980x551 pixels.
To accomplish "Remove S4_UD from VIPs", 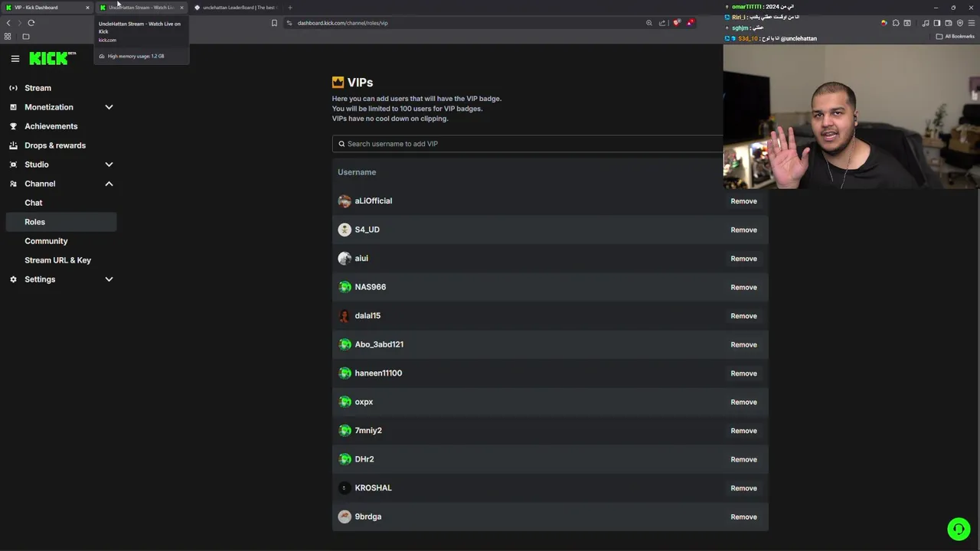I will [x=743, y=230].
